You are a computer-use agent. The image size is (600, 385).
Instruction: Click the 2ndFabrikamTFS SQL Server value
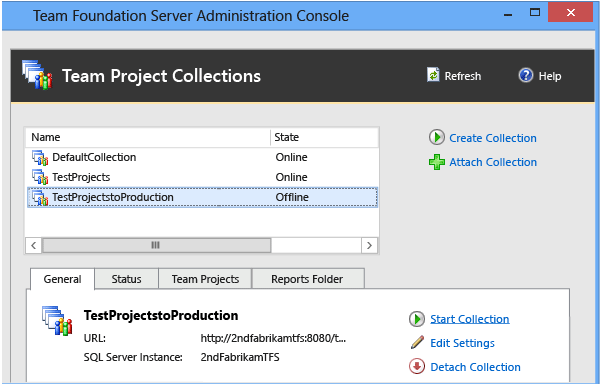pos(240,357)
